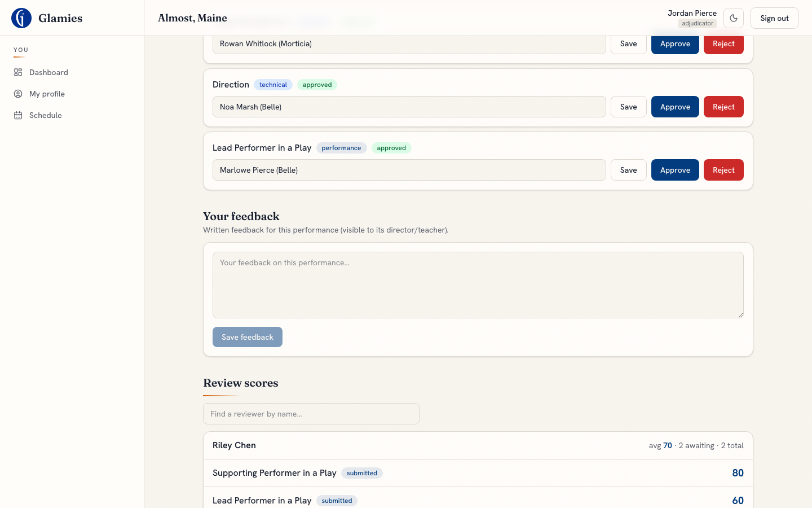Click submitted badge next to Supporting Performer

(x=362, y=473)
